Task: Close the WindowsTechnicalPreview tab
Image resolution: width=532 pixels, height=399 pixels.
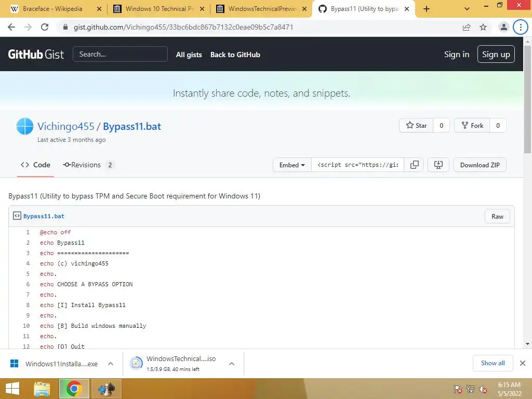Action: [304, 9]
